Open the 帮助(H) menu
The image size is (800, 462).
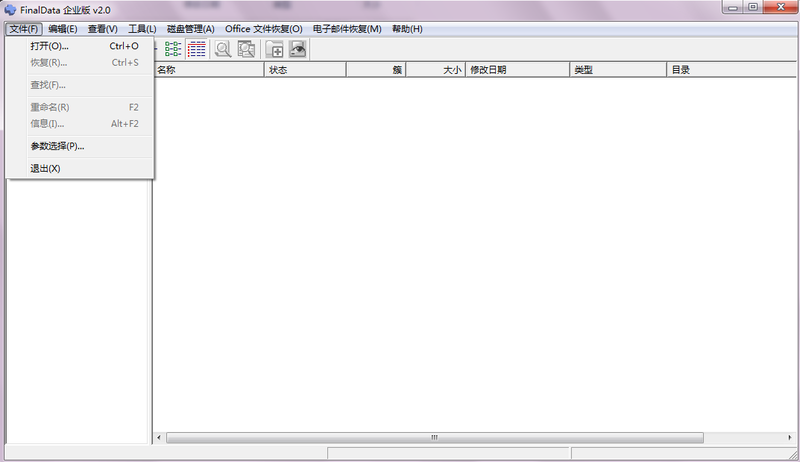pos(407,29)
